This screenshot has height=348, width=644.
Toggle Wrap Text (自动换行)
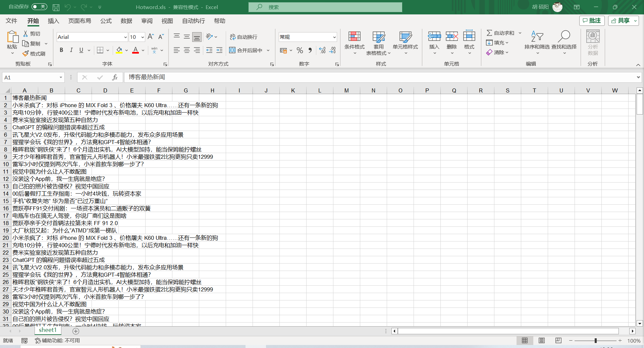(244, 37)
